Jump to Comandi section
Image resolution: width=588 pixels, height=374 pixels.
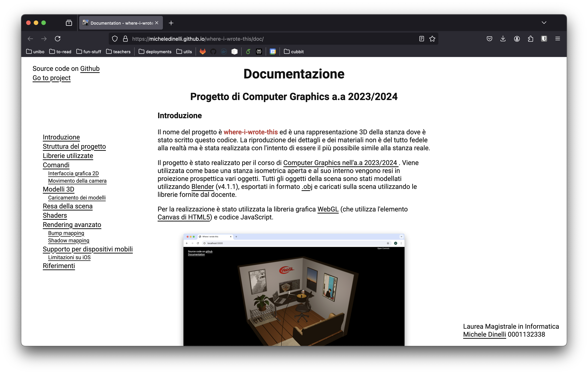point(56,165)
